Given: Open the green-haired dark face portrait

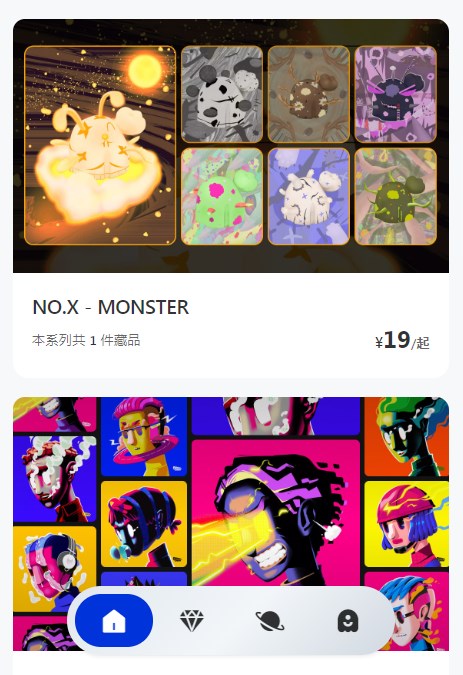Looking at the screenshot, I should [407, 437].
